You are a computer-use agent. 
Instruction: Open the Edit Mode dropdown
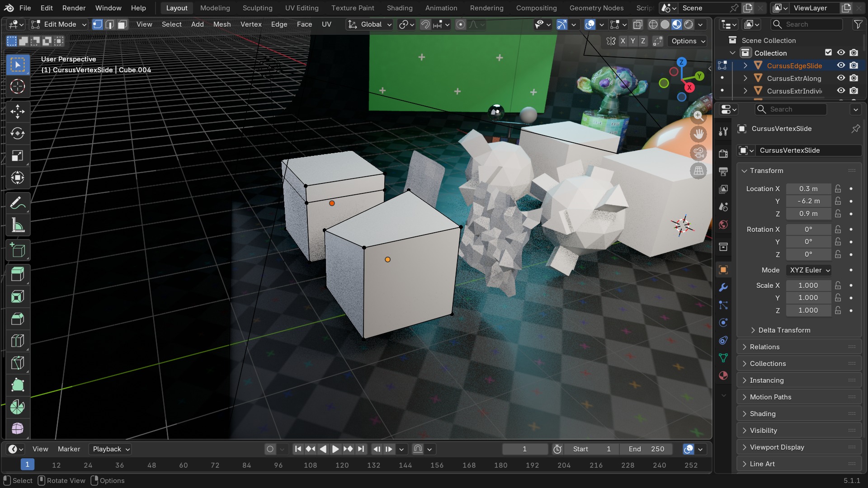point(59,24)
